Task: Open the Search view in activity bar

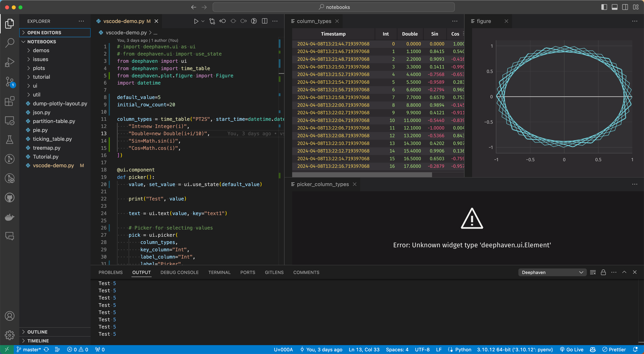Action: [10, 43]
